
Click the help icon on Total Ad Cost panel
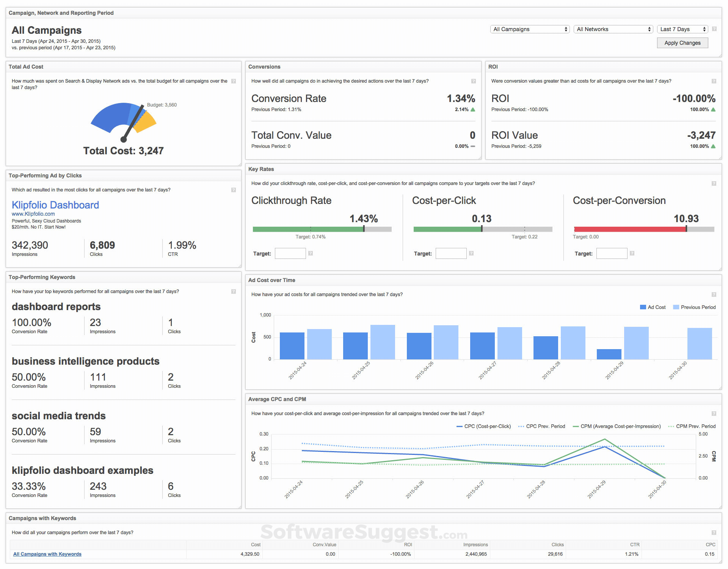pyautogui.click(x=234, y=81)
